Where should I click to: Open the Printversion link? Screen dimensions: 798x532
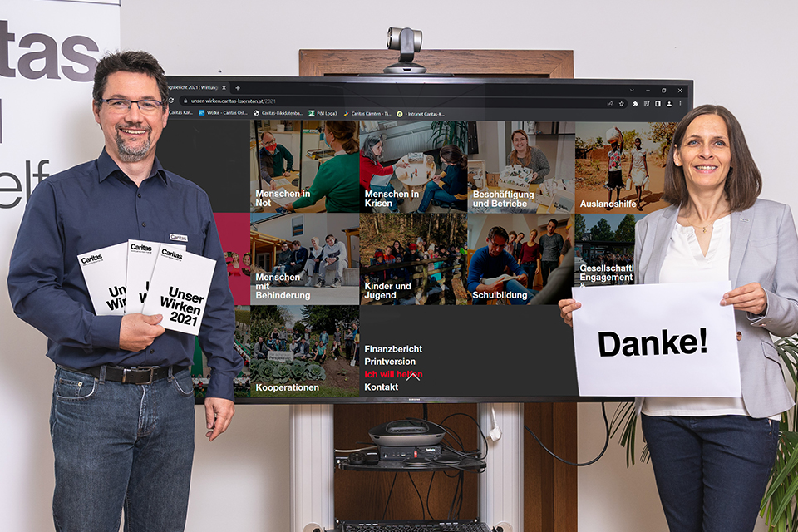390,362
